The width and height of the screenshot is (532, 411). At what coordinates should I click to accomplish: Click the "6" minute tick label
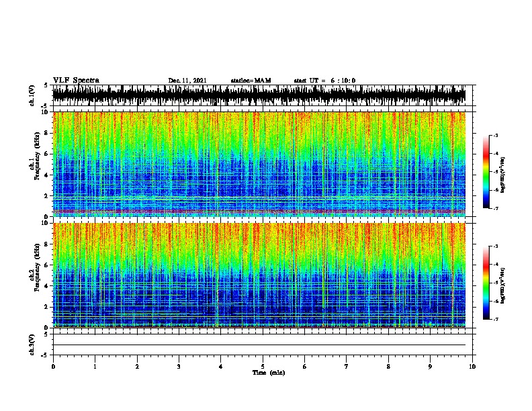[x=304, y=367]
